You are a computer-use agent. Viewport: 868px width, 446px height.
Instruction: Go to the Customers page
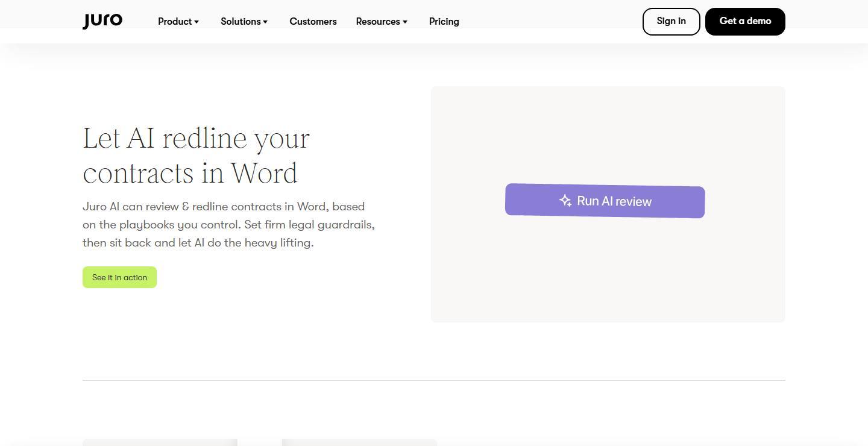point(313,22)
